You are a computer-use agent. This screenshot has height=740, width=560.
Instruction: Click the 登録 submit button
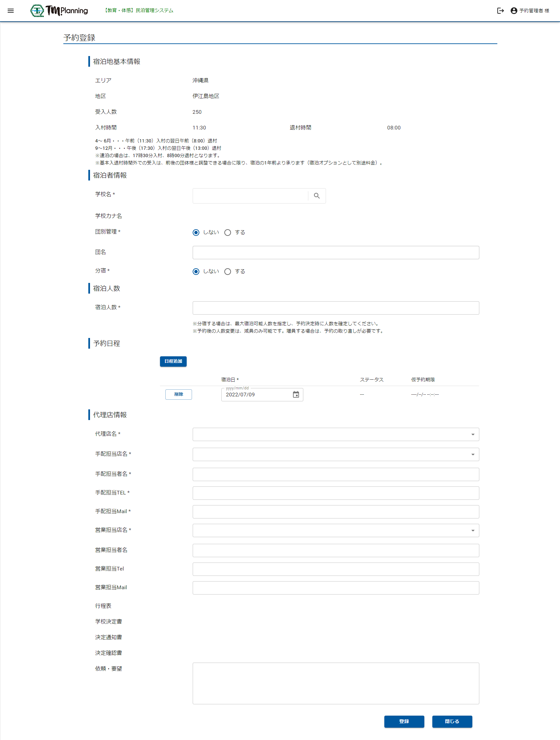(x=404, y=721)
